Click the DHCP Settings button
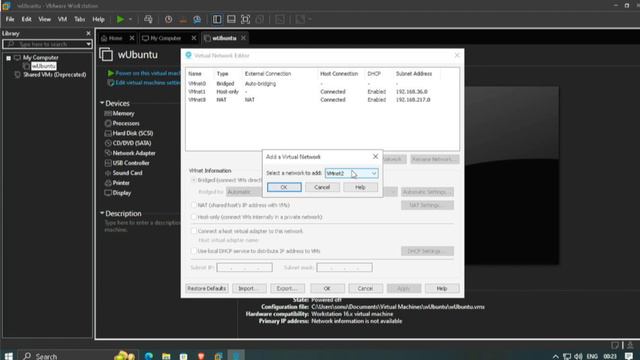 (427, 251)
